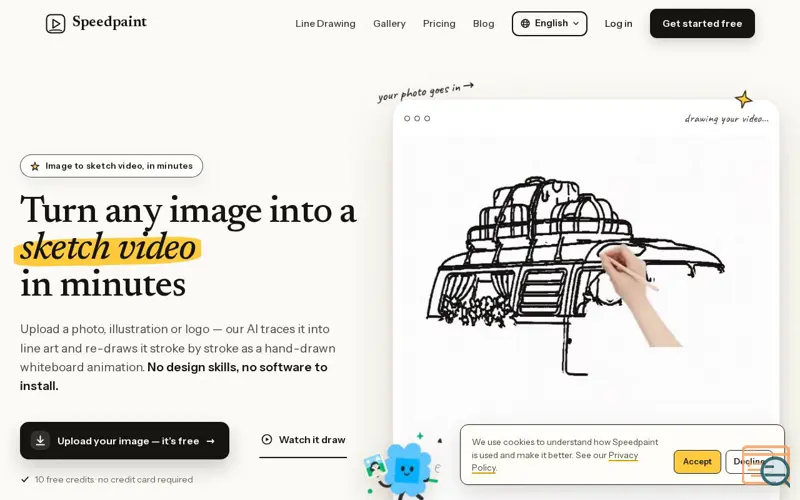Click the 'sketch video' highlighted heading text
Image resolution: width=800 pixels, height=500 pixels.
tap(108, 247)
